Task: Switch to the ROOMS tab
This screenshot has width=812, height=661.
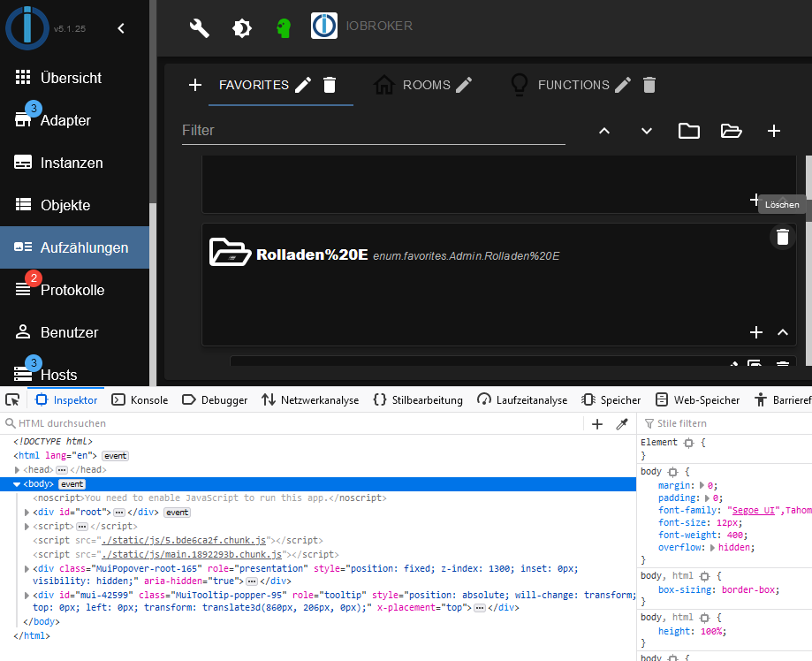Action: [x=427, y=85]
